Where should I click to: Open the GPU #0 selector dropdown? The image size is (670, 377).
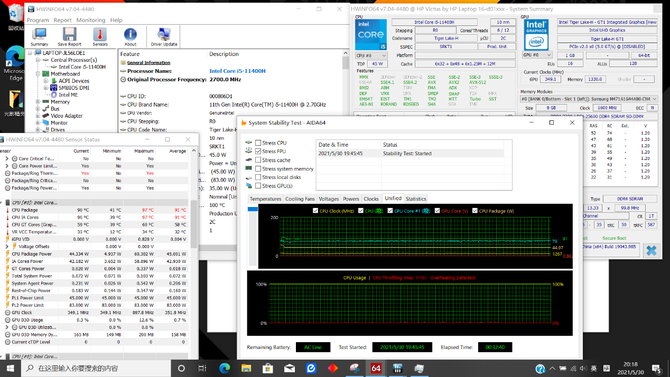pyautogui.click(x=537, y=55)
